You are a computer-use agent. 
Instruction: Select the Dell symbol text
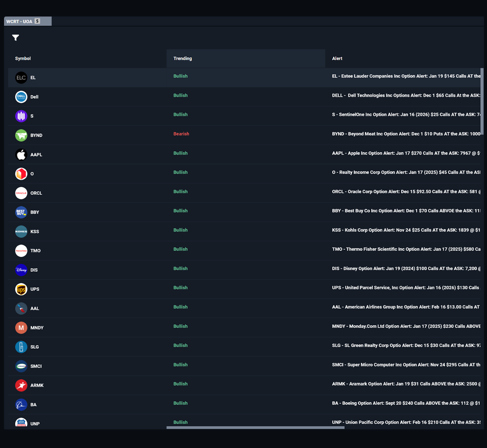35,97
